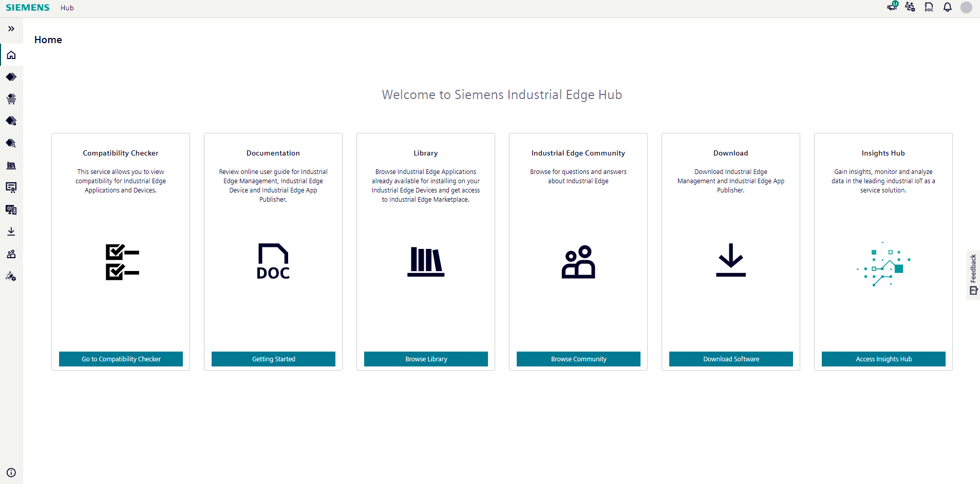The image size is (980, 484).
Task: Click the Browse Community button
Action: click(x=578, y=359)
